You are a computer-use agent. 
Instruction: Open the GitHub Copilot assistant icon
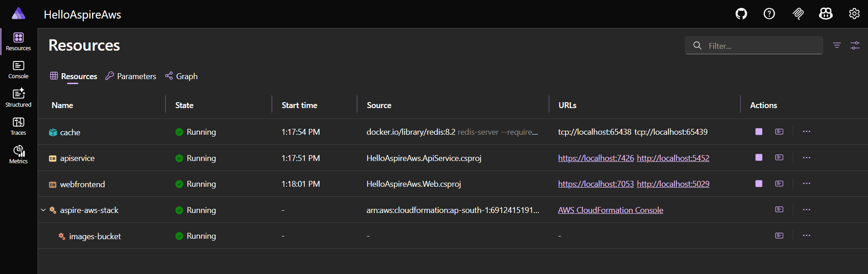pos(826,14)
